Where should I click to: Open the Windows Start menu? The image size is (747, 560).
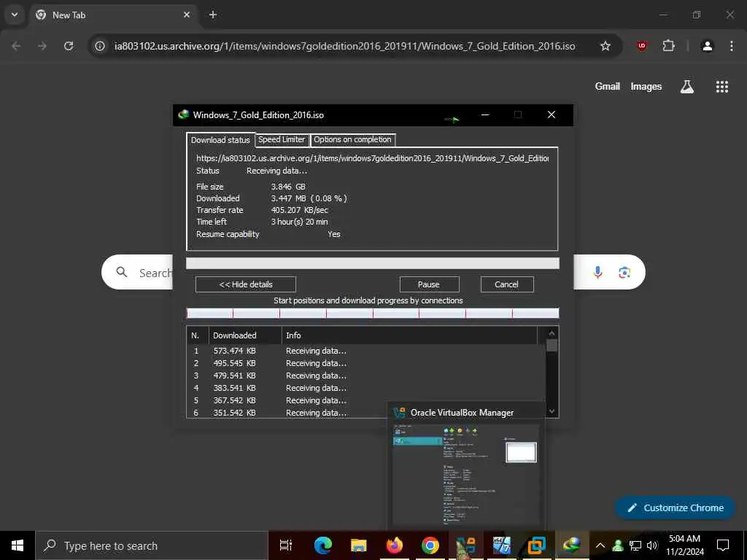18,545
